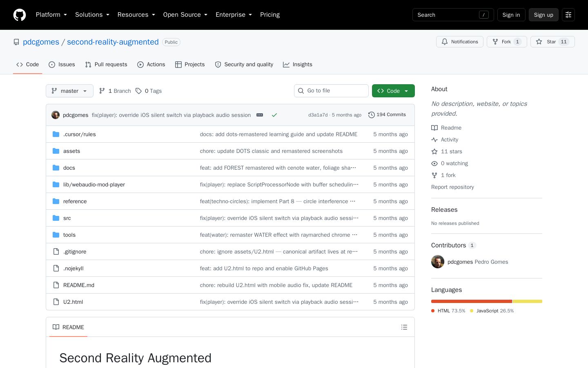
Task: Open the Projects tab
Action: (190, 65)
